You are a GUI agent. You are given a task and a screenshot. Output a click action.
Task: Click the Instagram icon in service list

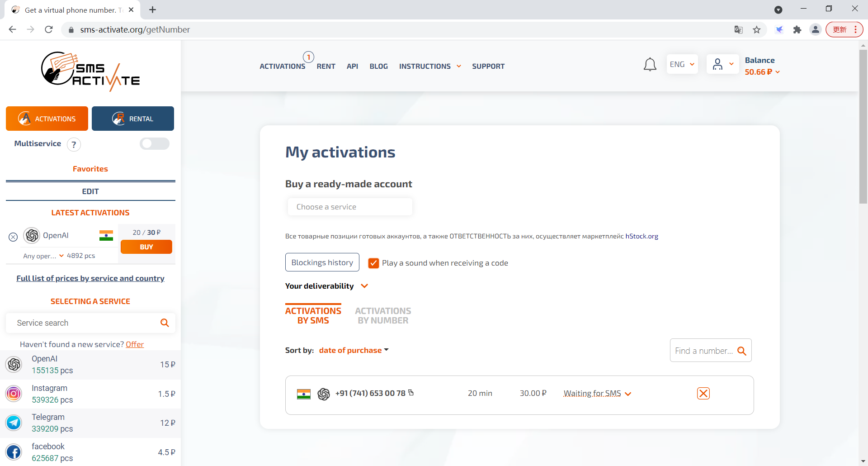pos(14,394)
